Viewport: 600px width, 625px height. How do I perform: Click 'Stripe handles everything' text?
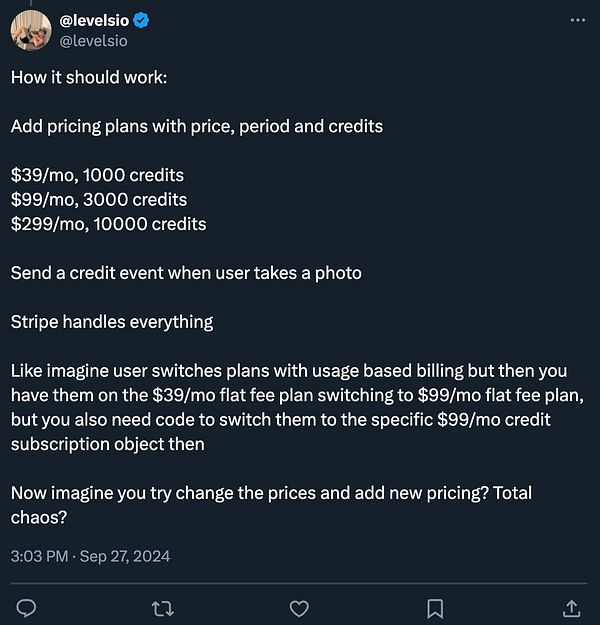coord(112,321)
